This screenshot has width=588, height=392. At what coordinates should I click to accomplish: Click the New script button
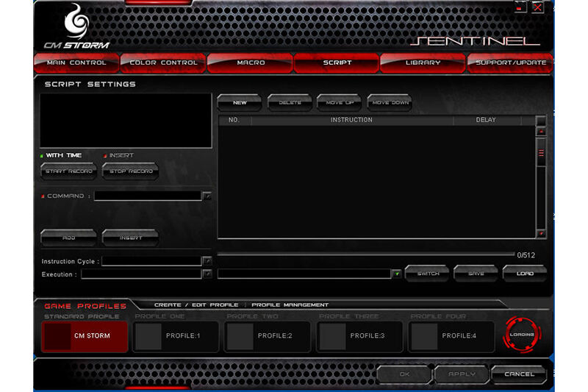240,102
